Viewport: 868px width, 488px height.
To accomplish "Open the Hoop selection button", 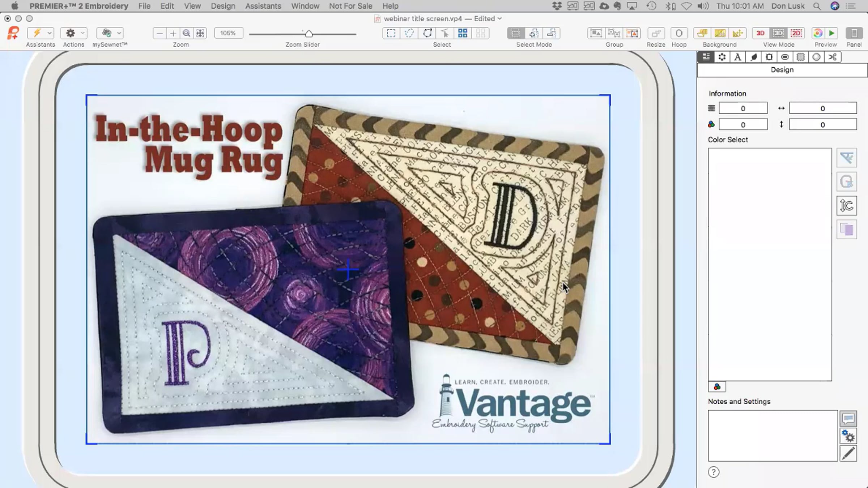I will [679, 33].
